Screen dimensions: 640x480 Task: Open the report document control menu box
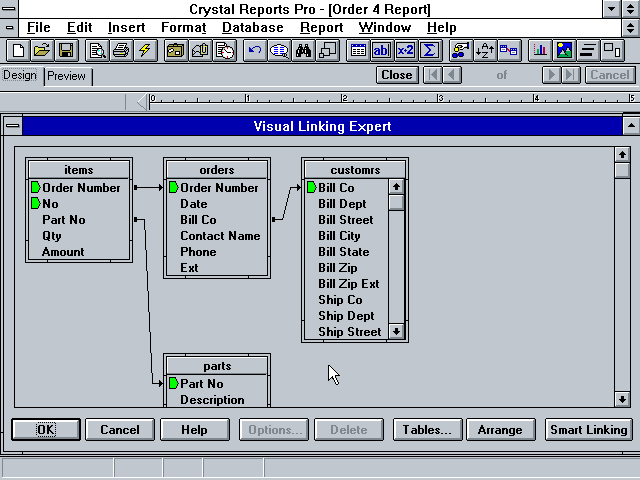[x=9, y=28]
